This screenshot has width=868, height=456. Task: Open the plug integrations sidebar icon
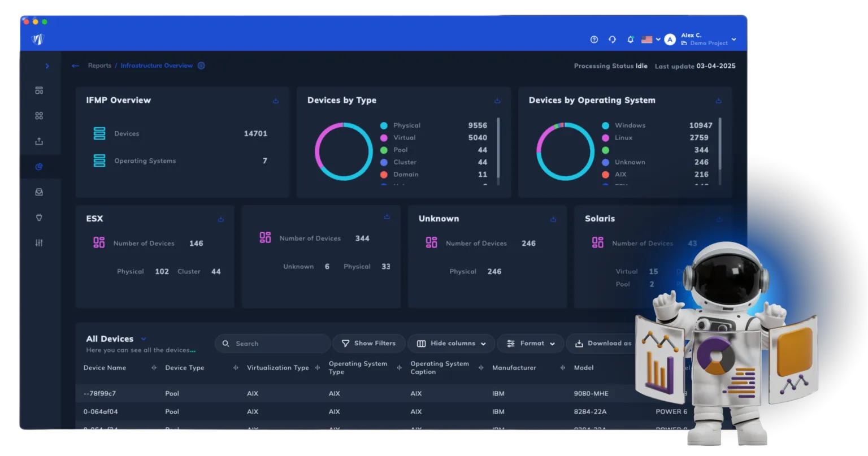[x=39, y=218]
